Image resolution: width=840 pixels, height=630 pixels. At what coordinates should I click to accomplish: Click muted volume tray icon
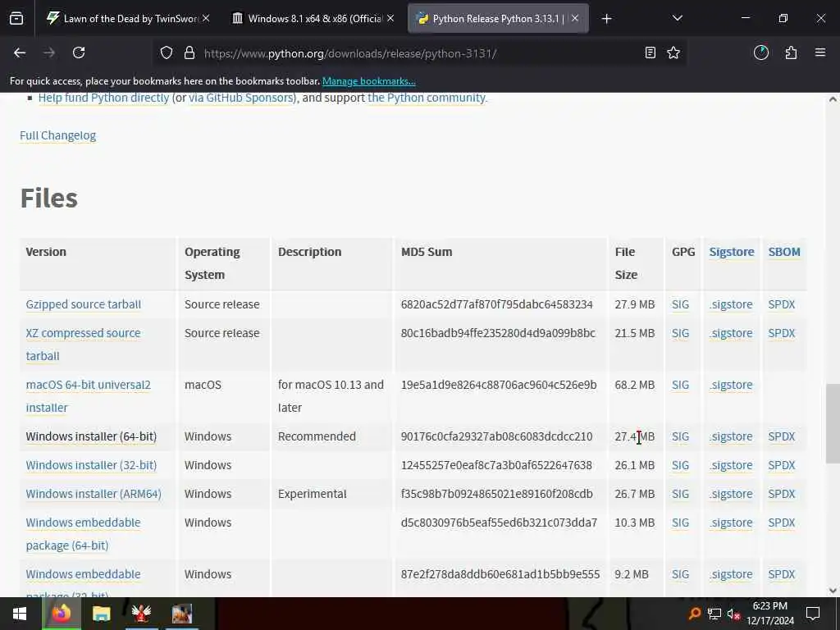pyautogui.click(x=733, y=614)
